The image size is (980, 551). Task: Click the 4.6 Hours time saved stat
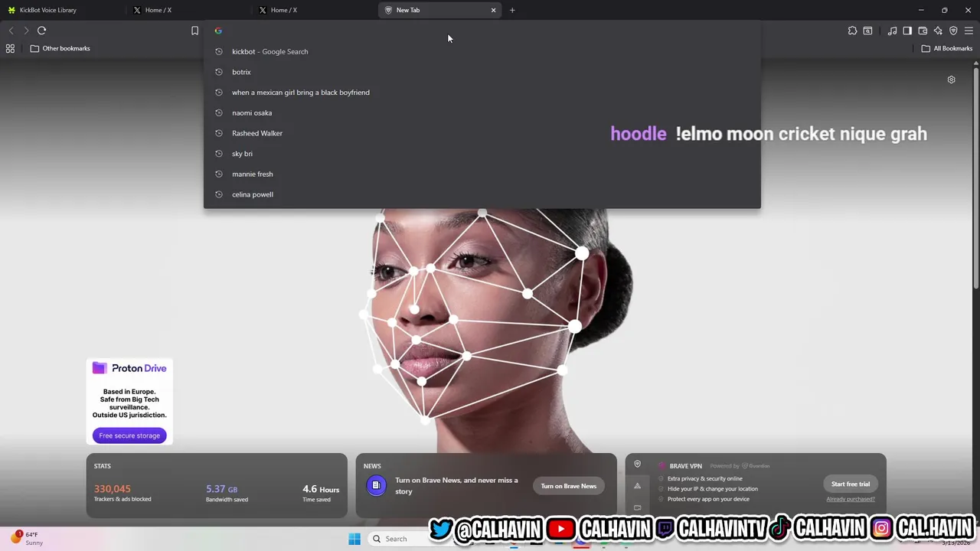click(x=321, y=493)
